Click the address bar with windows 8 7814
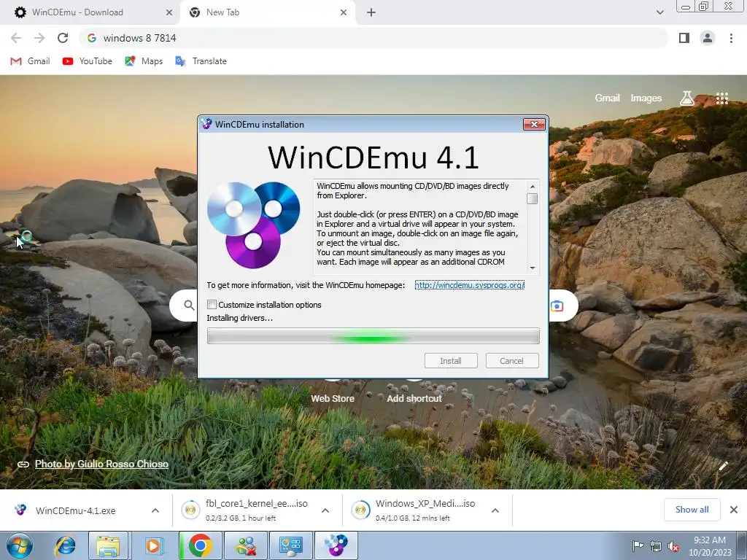Image resolution: width=747 pixels, height=560 pixels. pyautogui.click(x=373, y=38)
